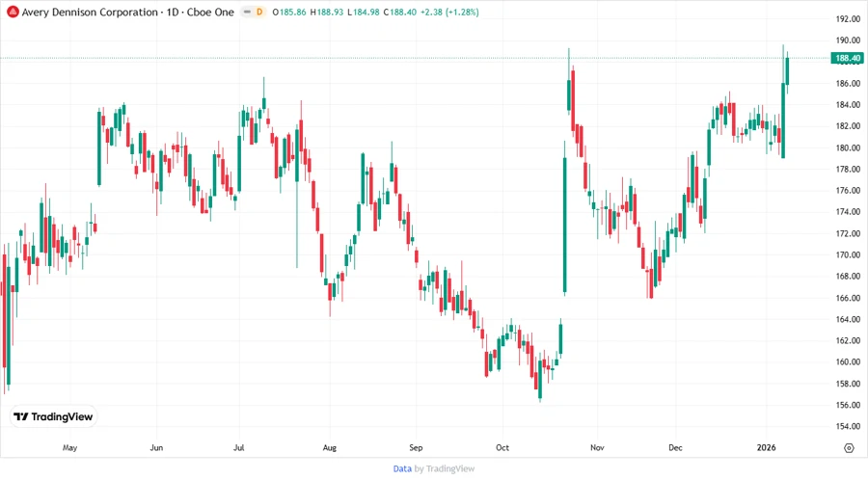
Task: Click the TradingView logo button
Action: [53, 416]
